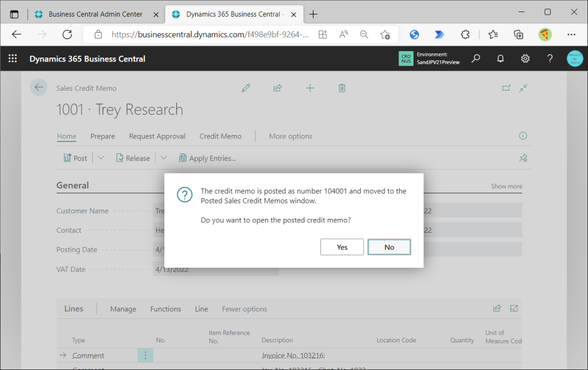Click the user account avatar in header
588x370 pixels.
point(574,59)
